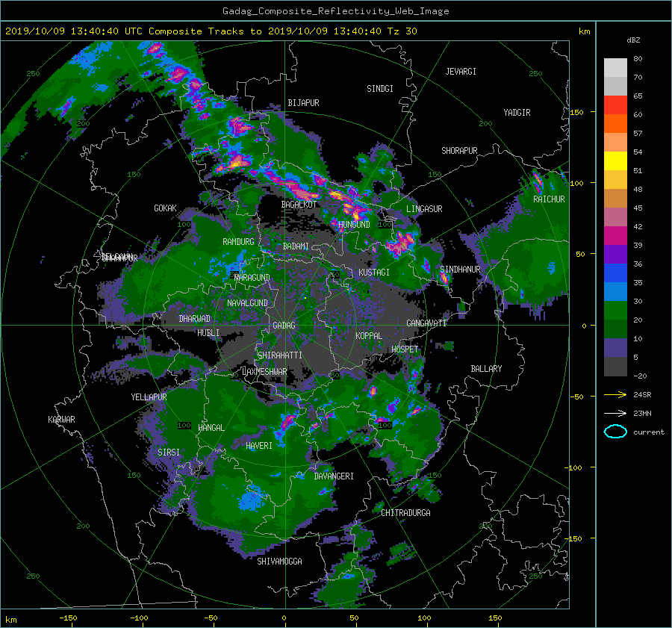The width and height of the screenshot is (672, 628).
Task: Pick the dark grey -20 to 5 swatch
Action: coord(615,366)
